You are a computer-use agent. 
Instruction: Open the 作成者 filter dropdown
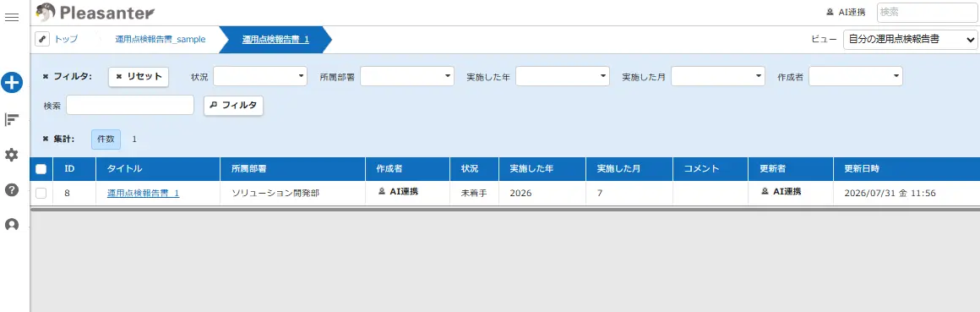856,76
